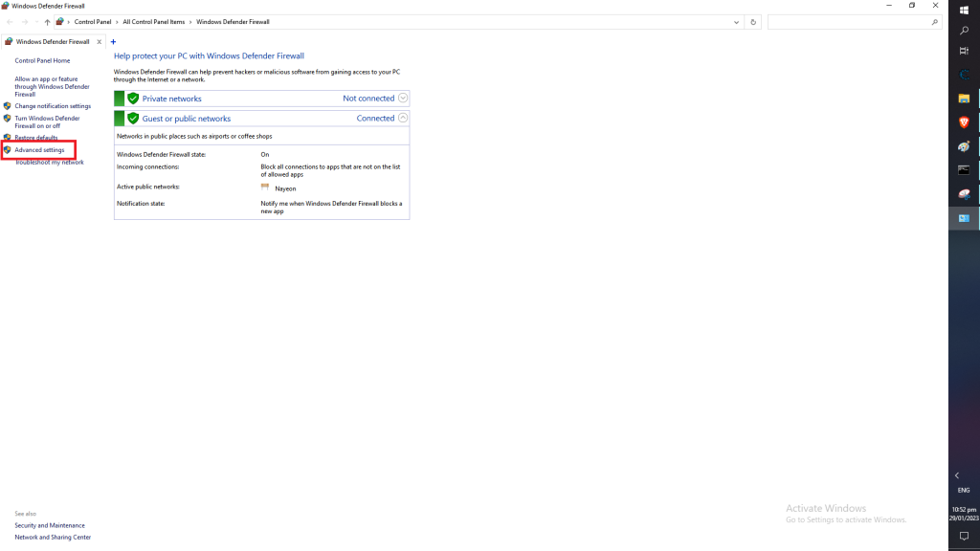
Task: Click the Restore defaults link
Action: (35, 138)
